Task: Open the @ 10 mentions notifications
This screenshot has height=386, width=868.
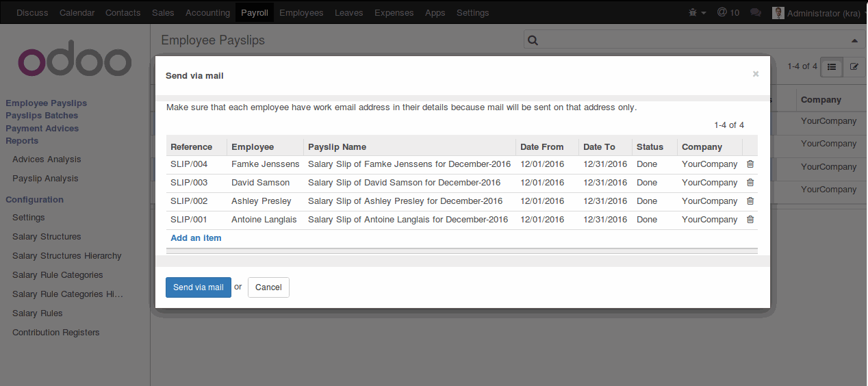Action: [x=728, y=12]
